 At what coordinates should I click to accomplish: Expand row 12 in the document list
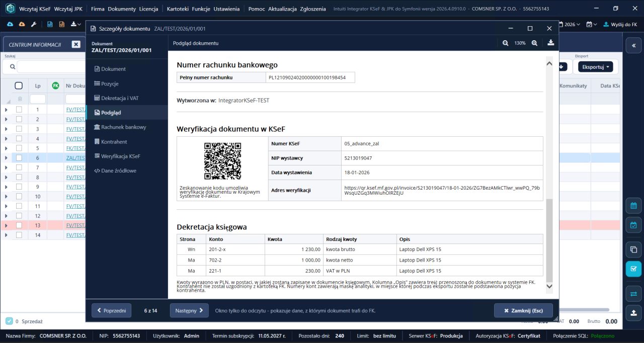(7, 216)
